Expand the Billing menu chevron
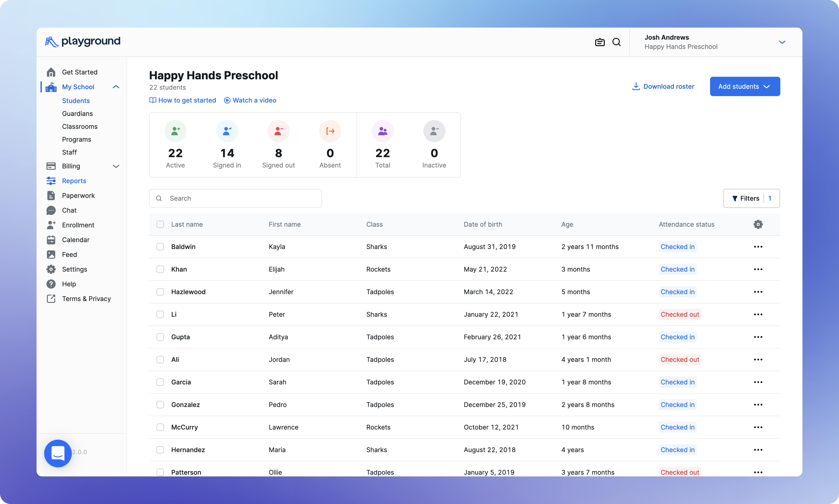Viewport: 839px width, 504px height. click(116, 166)
